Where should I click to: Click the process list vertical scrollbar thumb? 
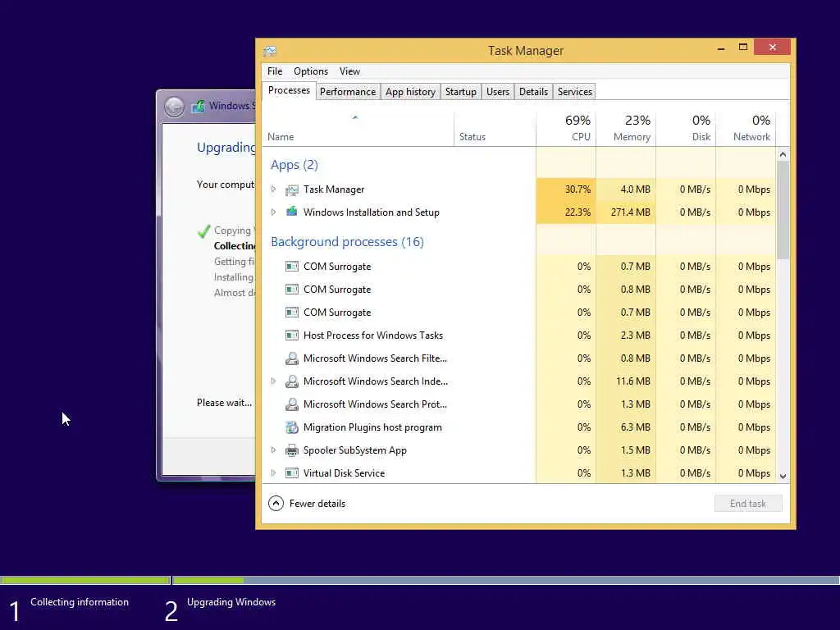click(783, 209)
